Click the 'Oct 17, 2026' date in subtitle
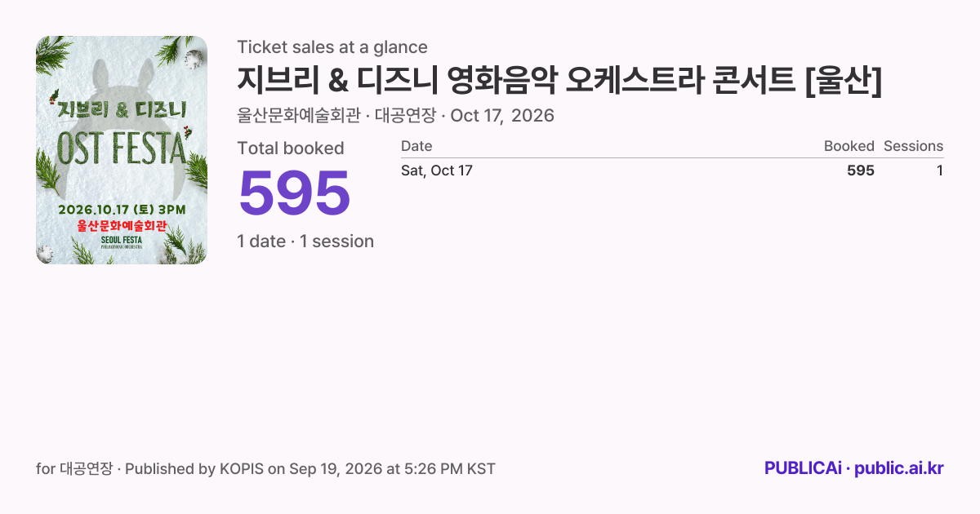This screenshot has width=980, height=514. point(502,116)
